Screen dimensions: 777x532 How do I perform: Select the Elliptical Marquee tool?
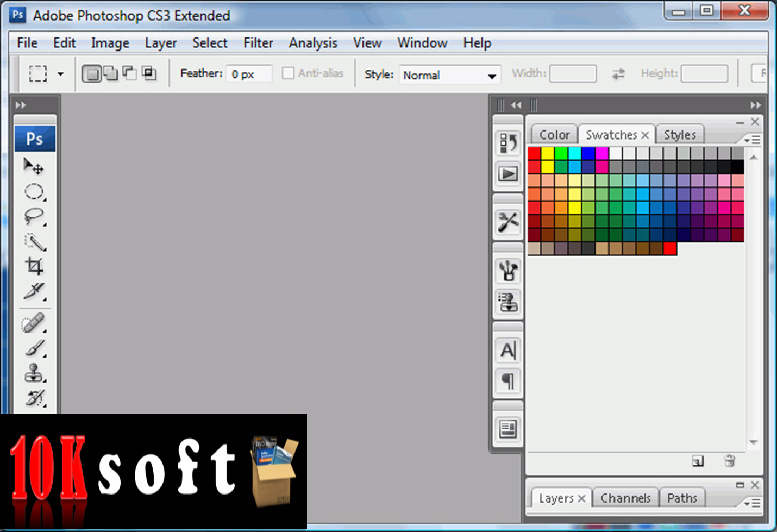click(34, 192)
